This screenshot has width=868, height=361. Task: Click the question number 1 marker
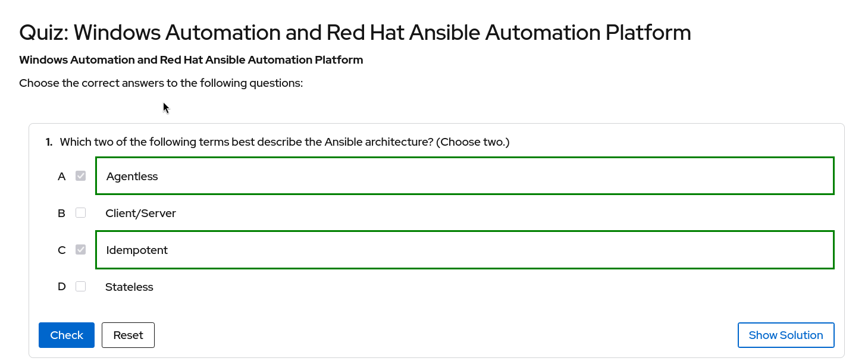49,142
